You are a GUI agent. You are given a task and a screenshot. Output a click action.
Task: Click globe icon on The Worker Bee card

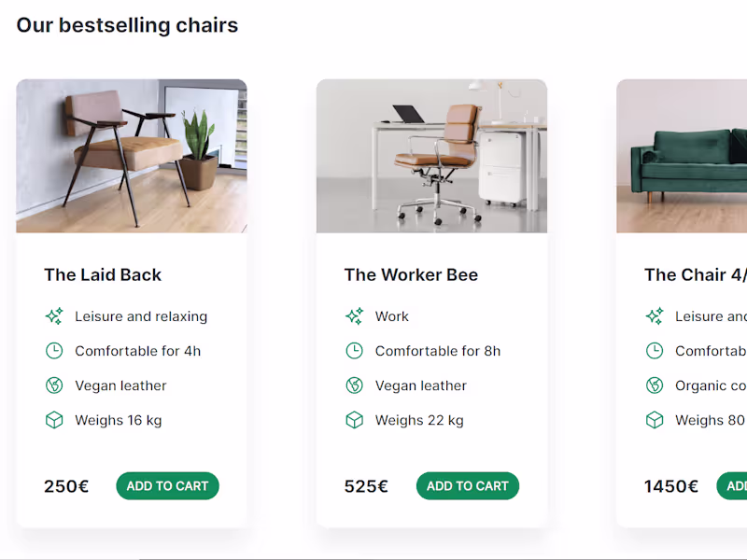[x=354, y=385]
